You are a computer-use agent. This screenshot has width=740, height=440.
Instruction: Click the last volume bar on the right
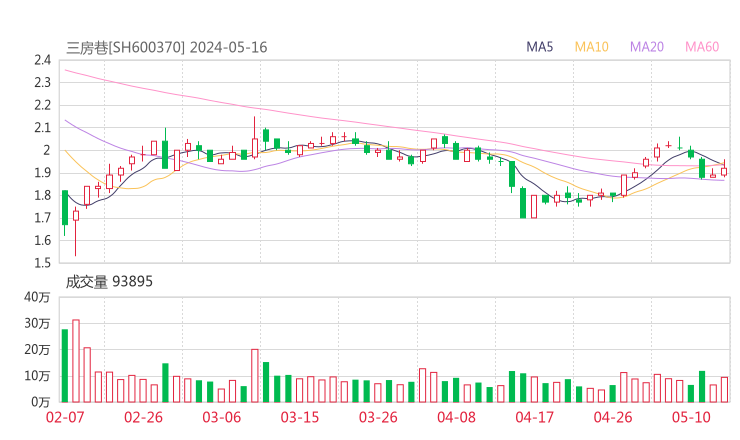click(724, 390)
